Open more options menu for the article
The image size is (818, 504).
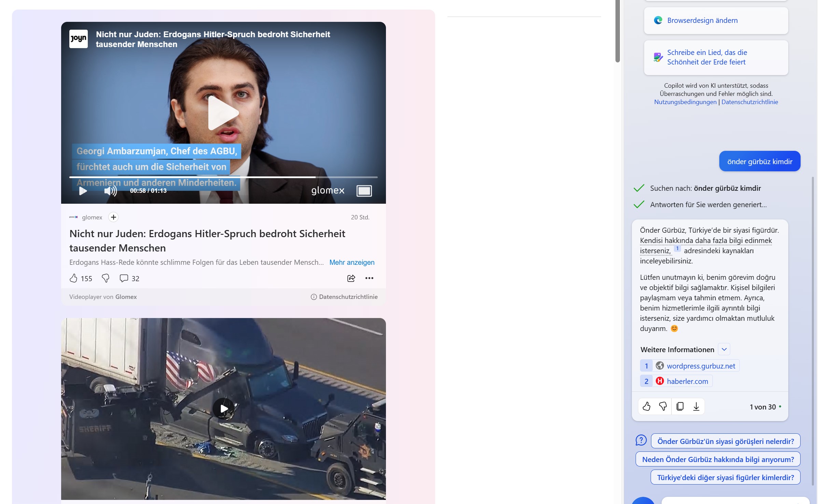pyautogui.click(x=369, y=278)
